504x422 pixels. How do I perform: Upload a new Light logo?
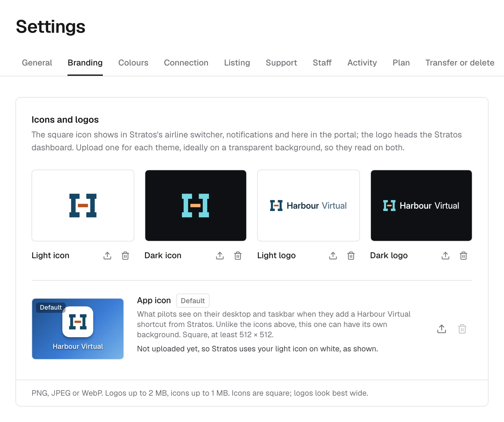(333, 256)
